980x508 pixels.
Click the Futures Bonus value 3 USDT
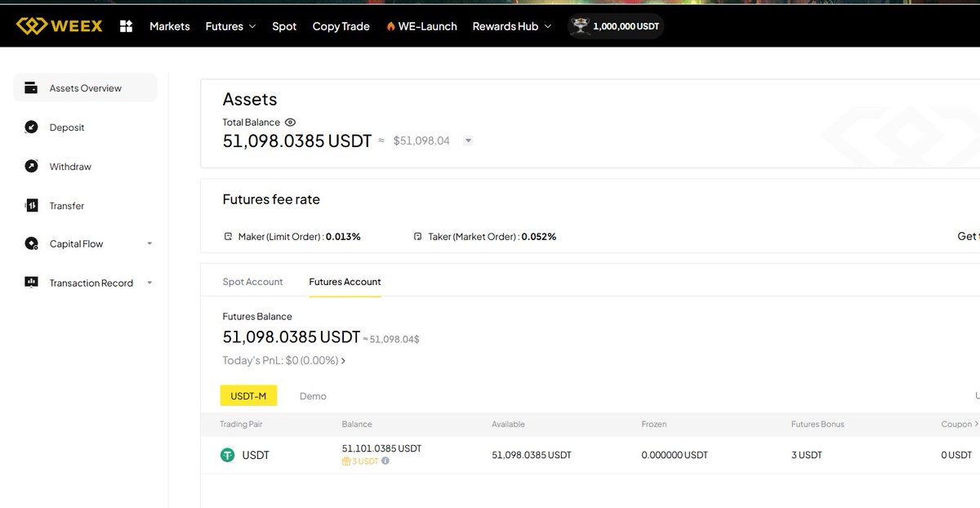[x=807, y=455]
